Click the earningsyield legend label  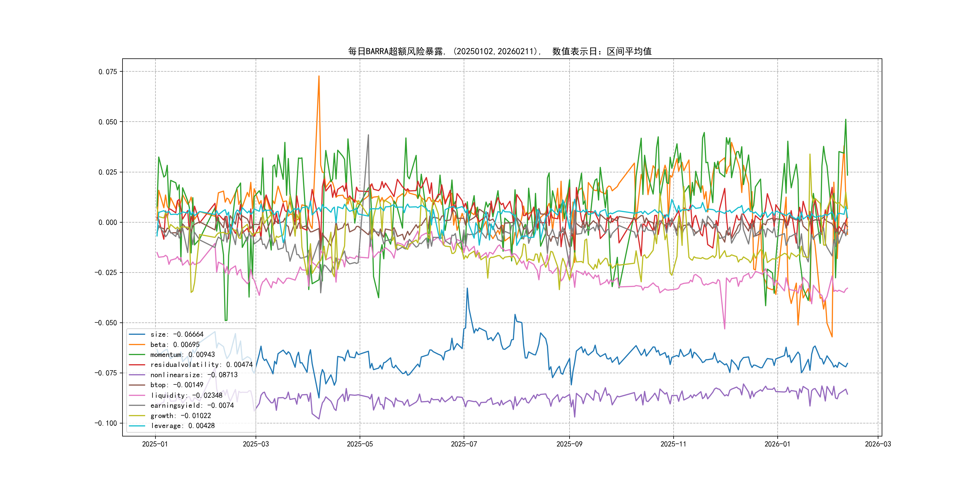(192, 406)
